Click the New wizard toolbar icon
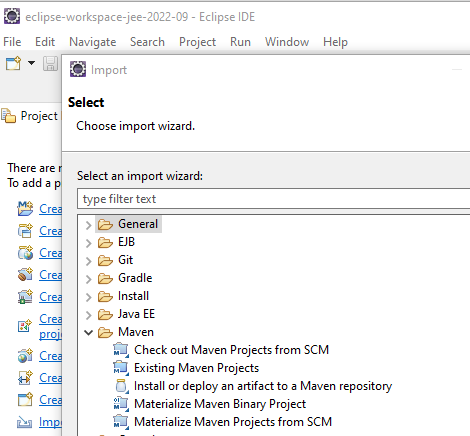 point(13,63)
